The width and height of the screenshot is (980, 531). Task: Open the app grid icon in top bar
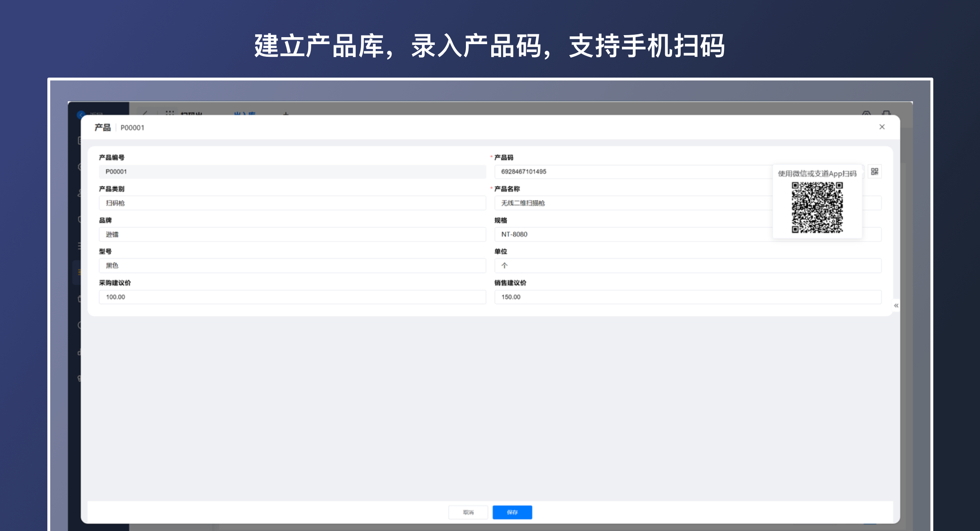pos(169,113)
